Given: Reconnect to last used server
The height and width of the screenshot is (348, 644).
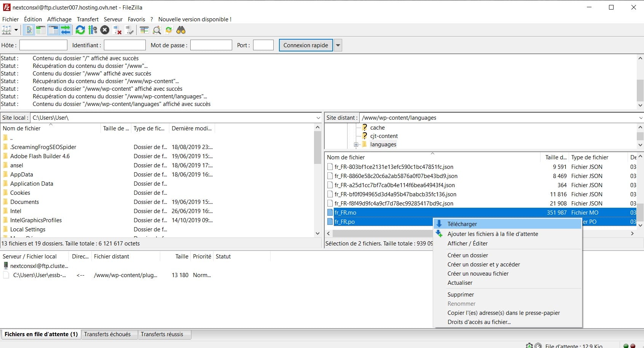Looking at the screenshot, I should pyautogui.click(x=130, y=30).
